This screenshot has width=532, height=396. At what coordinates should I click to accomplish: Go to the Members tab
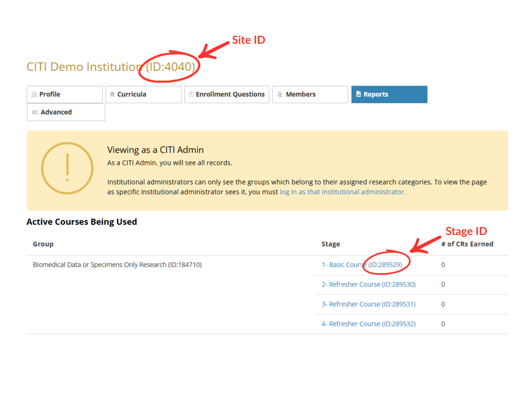(x=310, y=94)
